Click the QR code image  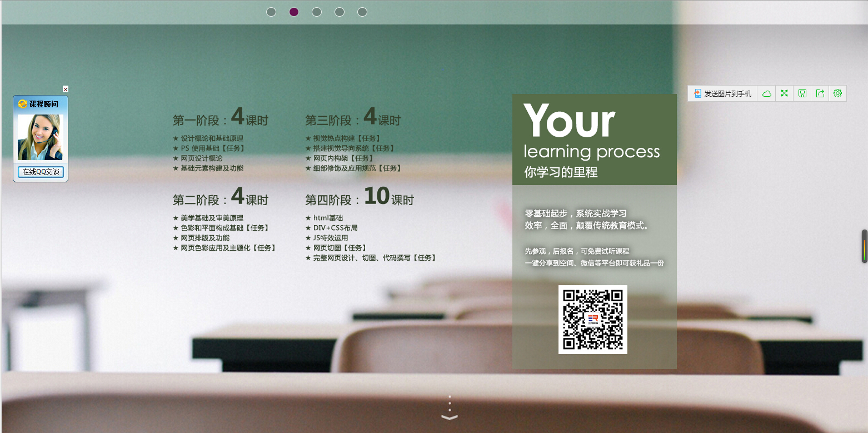(593, 320)
